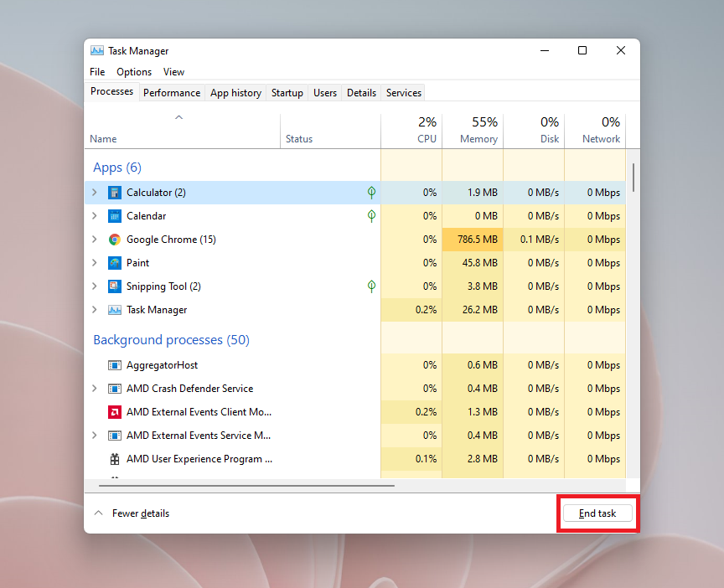Click the End task button
Viewport: 724px width, 588px height.
click(x=597, y=513)
